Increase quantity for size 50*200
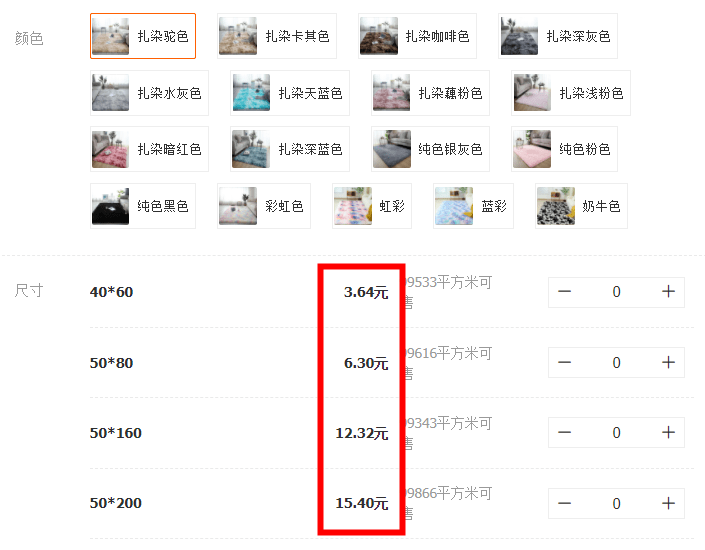This screenshot has height=550, width=705. [x=669, y=503]
